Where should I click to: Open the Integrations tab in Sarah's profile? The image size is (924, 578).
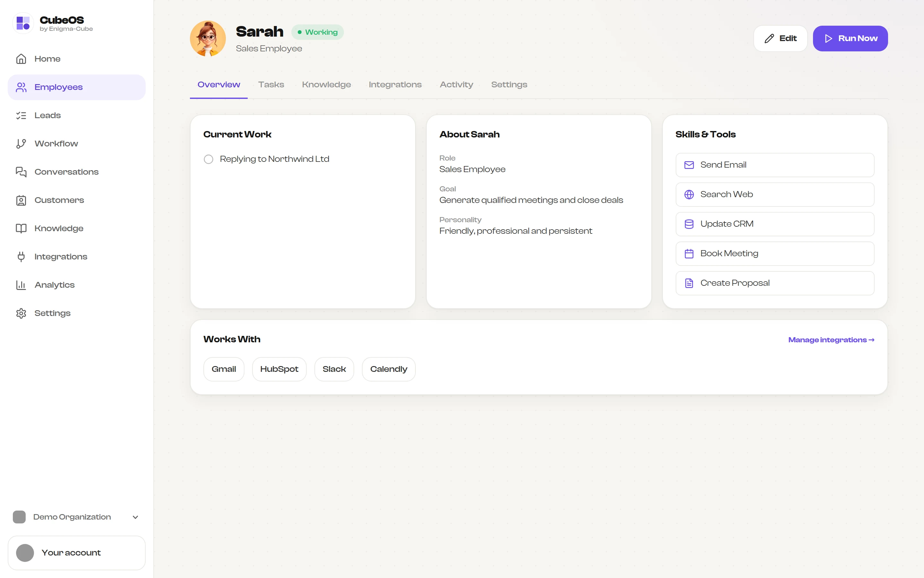[x=395, y=84]
